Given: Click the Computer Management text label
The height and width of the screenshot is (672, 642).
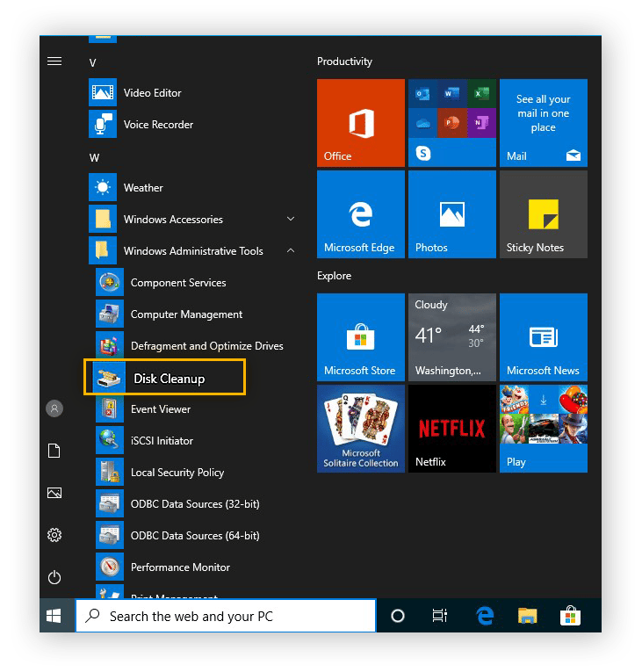Looking at the screenshot, I should (186, 314).
